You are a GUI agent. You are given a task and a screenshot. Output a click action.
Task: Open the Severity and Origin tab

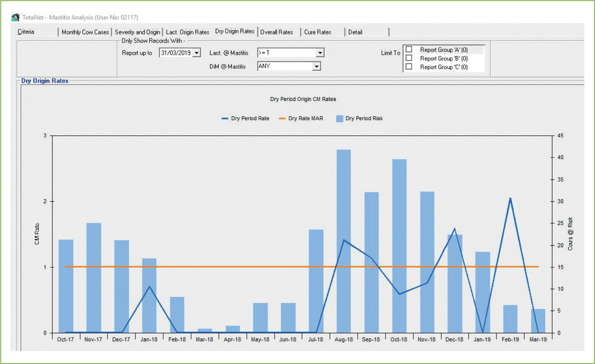click(137, 32)
